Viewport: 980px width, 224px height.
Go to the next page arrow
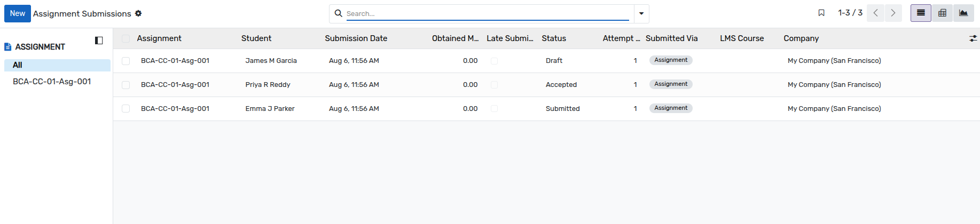[893, 13]
